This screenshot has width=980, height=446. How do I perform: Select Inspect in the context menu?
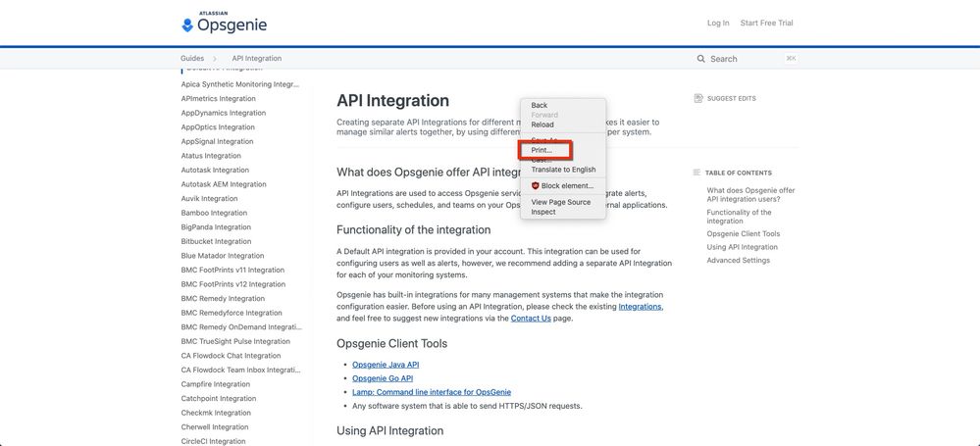coord(543,212)
